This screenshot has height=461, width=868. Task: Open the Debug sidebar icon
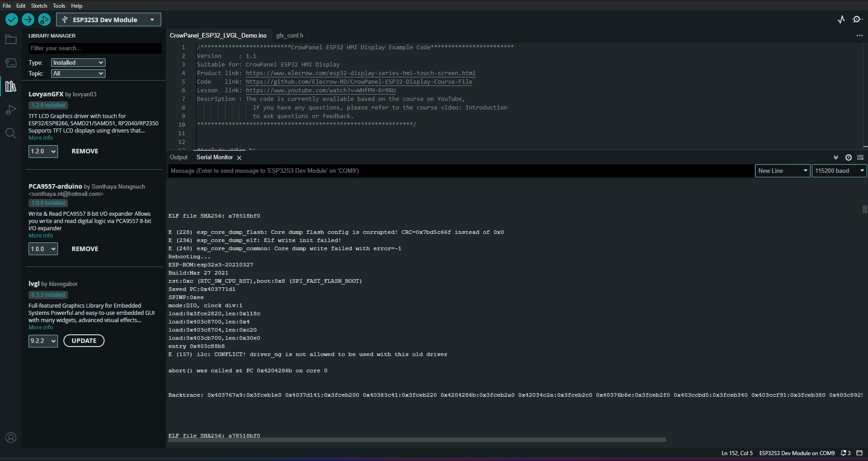11,110
